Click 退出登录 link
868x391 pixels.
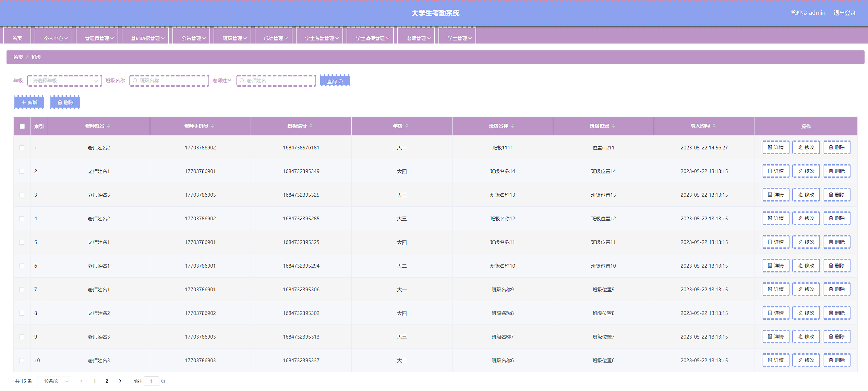pos(844,13)
